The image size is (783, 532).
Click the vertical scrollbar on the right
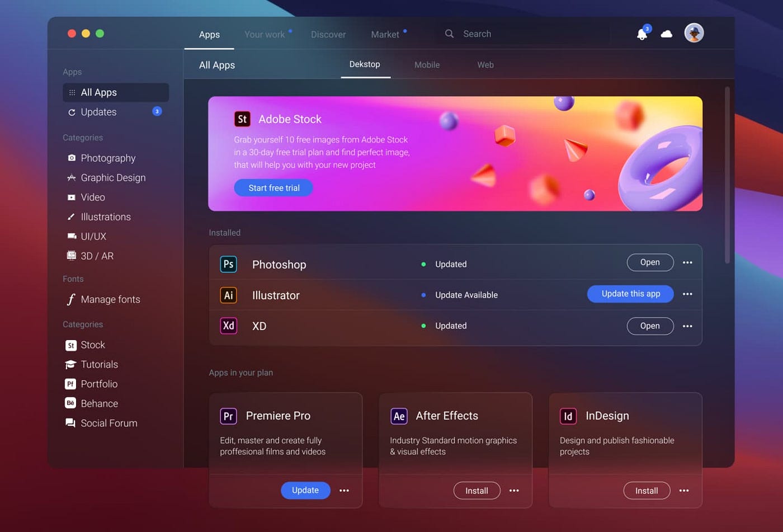727,175
